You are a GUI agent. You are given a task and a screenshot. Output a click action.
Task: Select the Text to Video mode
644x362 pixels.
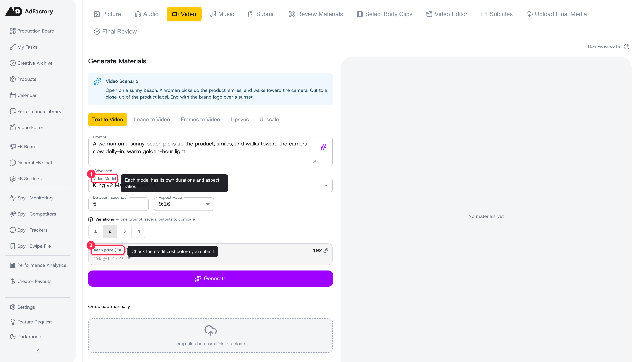coord(108,120)
